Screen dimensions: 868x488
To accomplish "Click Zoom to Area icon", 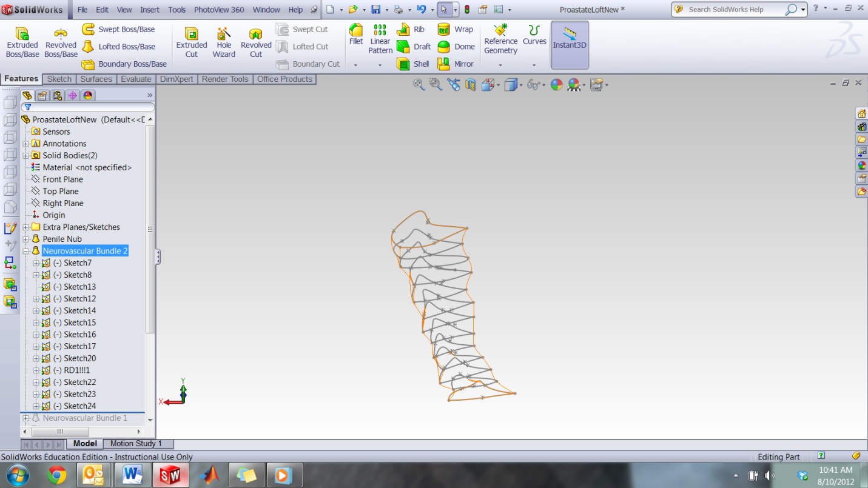I will [x=436, y=85].
